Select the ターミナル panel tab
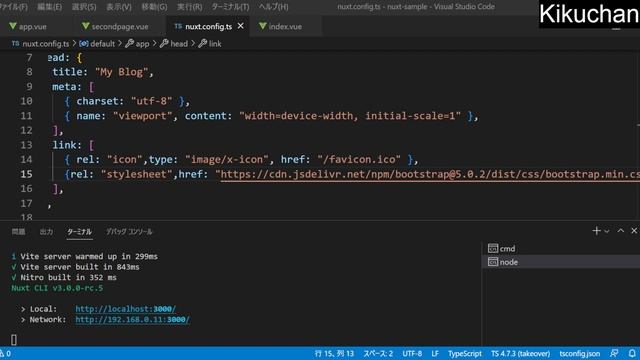This screenshot has height=360, width=640. click(x=79, y=232)
